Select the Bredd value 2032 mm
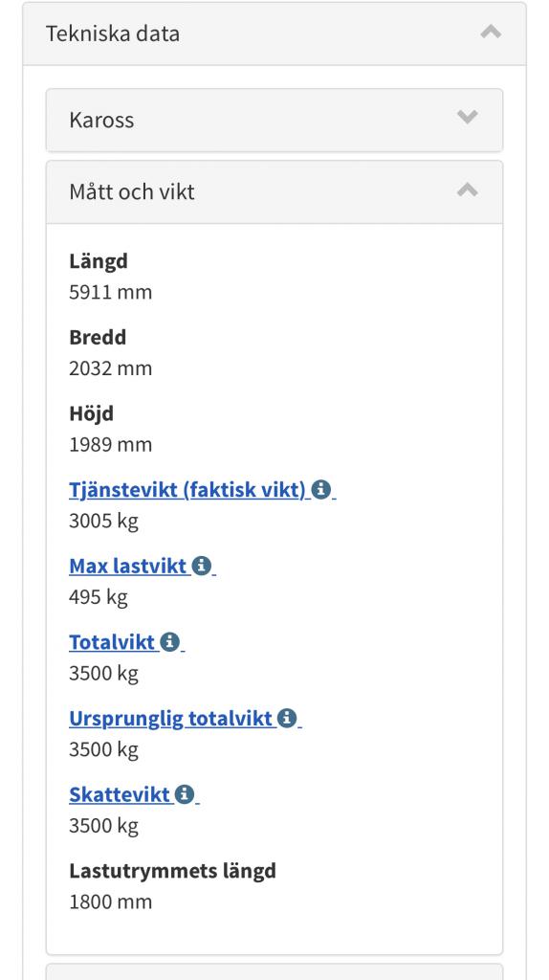The image size is (549, 980). pos(111,368)
